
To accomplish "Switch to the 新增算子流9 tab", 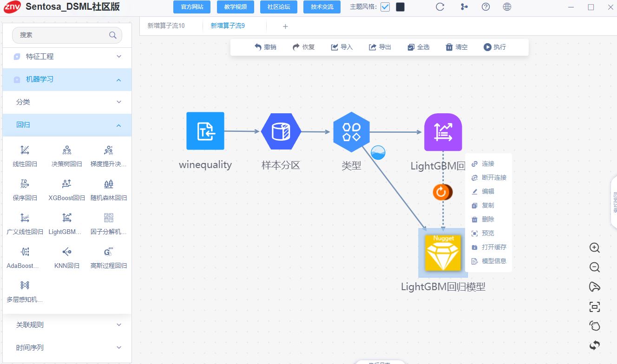I will coord(228,26).
